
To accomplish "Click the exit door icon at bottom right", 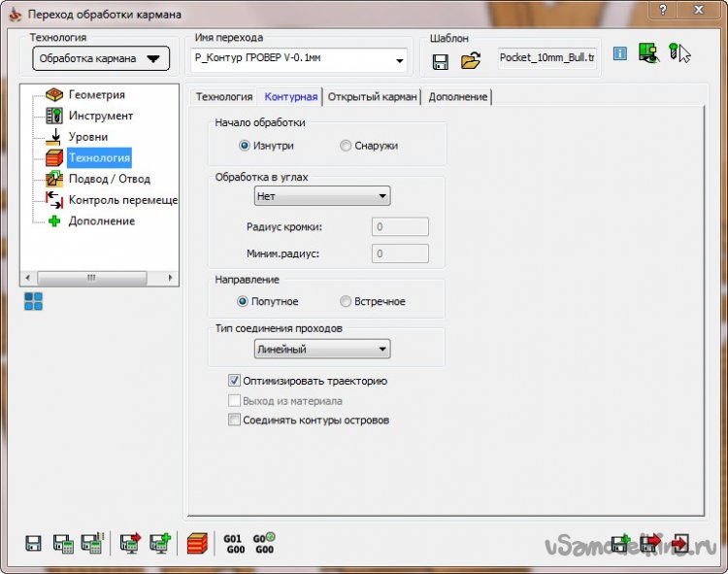I will pyautogui.click(x=681, y=542).
